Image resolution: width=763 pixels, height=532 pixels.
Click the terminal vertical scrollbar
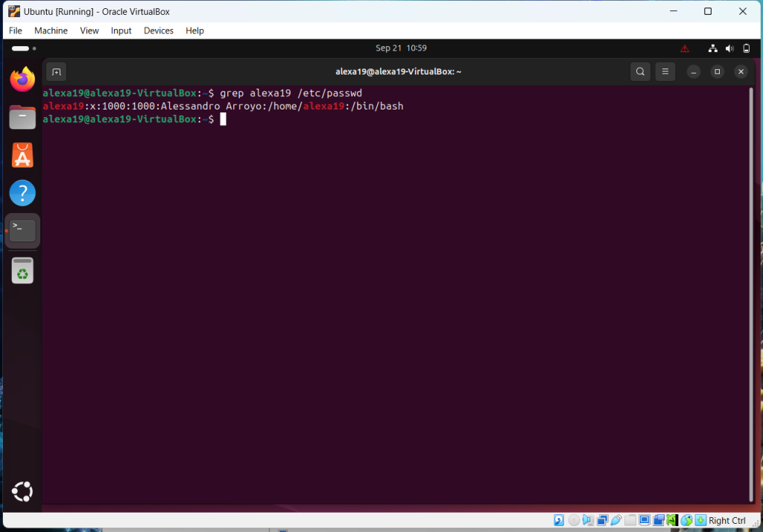pos(750,291)
